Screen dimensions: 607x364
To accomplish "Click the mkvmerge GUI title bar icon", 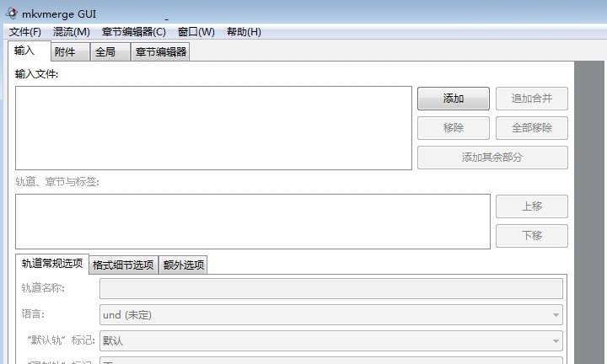I will click(12, 13).
